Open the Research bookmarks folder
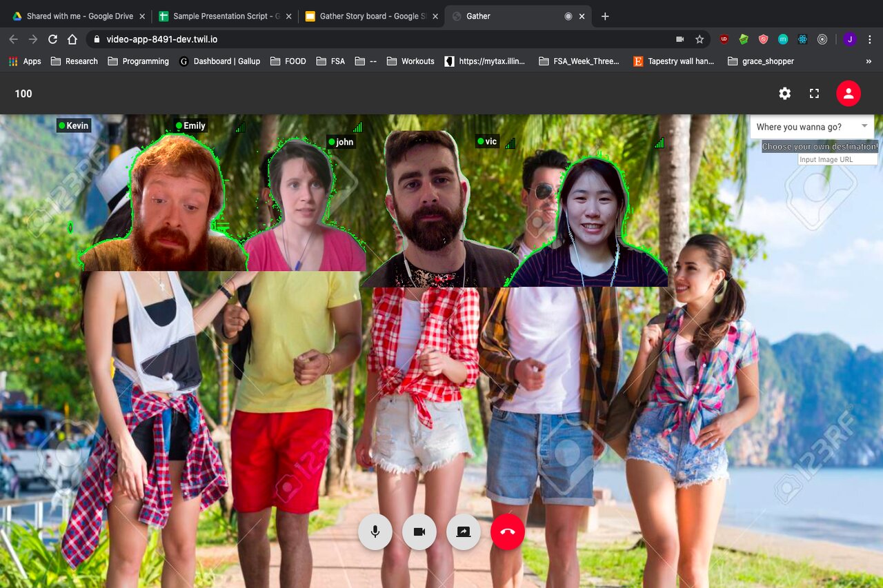Image resolution: width=883 pixels, height=588 pixels. click(x=75, y=61)
